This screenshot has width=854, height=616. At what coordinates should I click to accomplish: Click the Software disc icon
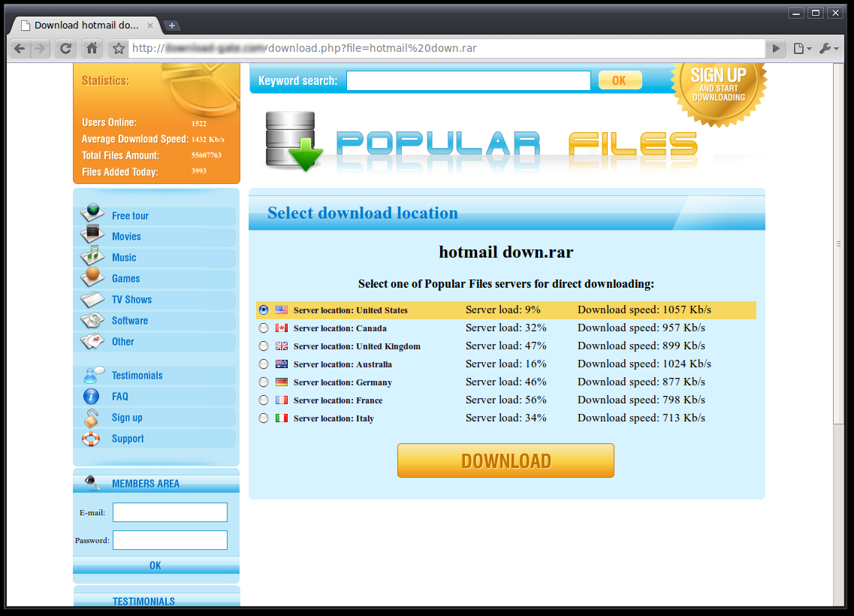(x=92, y=320)
